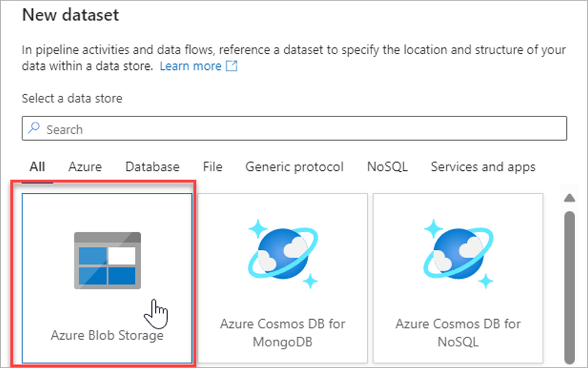Viewport: 588px width, 368px height.
Task: Click the search magnifier icon
Action: pyautogui.click(x=35, y=129)
